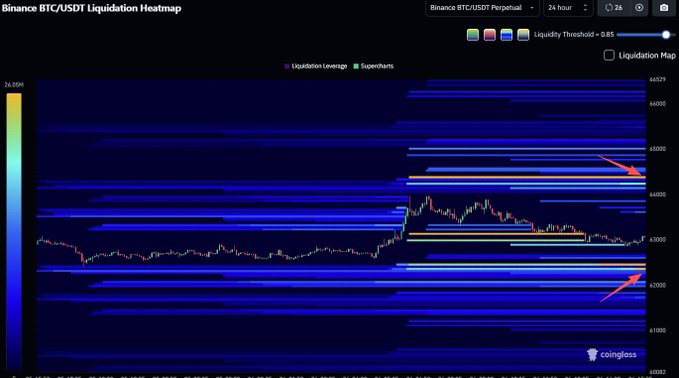Click the 61000 price axis label

coord(657,330)
